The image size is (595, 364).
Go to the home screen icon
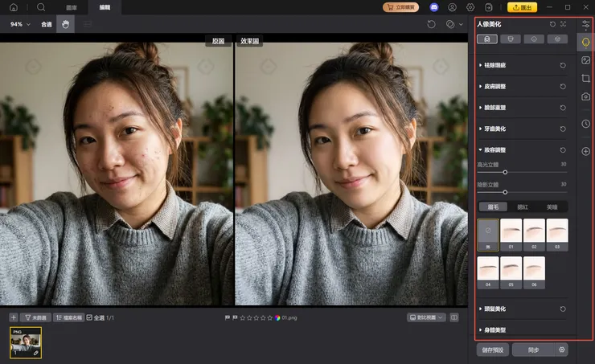tap(14, 7)
